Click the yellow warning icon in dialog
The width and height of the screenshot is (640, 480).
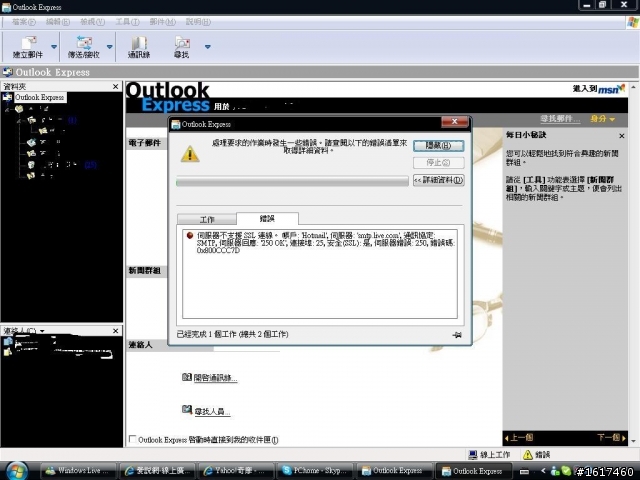[190, 154]
